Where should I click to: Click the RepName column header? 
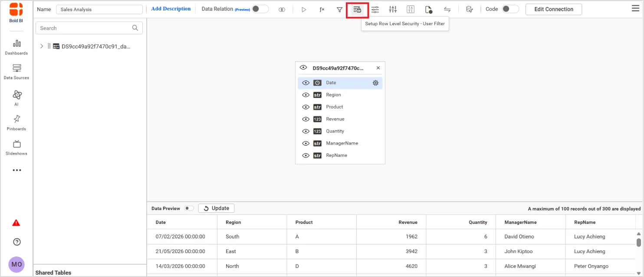(601, 222)
